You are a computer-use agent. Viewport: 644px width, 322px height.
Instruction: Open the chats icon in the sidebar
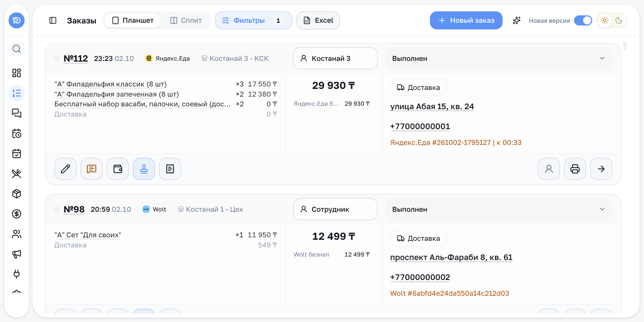[x=16, y=113]
